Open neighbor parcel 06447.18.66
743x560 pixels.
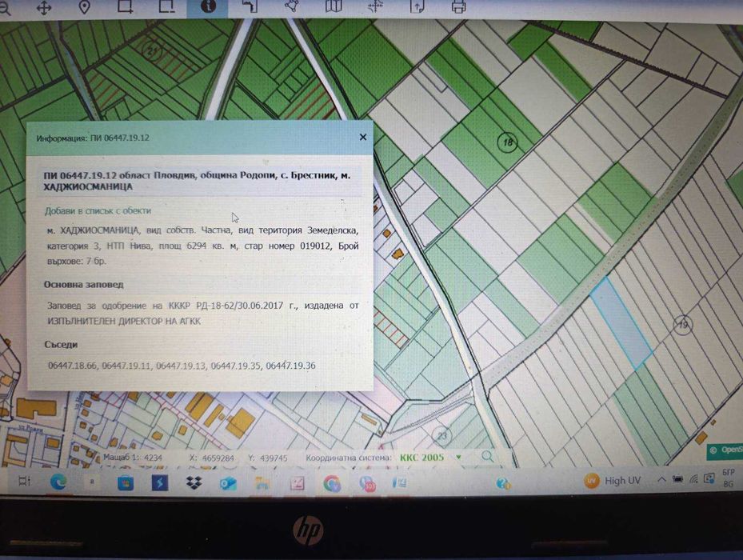click(x=73, y=366)
